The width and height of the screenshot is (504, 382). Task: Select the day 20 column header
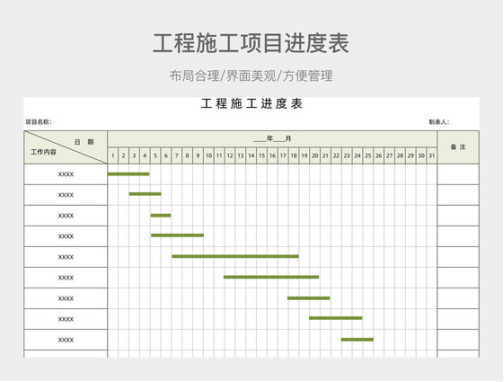tap(315, 155)
